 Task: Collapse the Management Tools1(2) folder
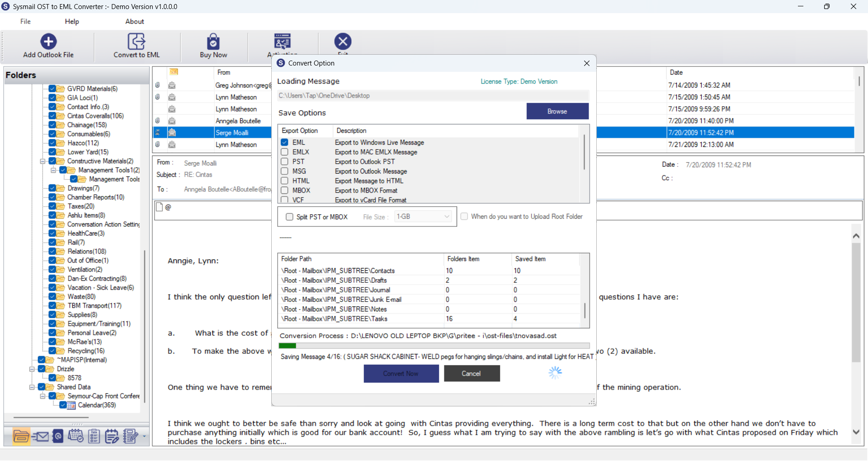(x=53, y=170)
